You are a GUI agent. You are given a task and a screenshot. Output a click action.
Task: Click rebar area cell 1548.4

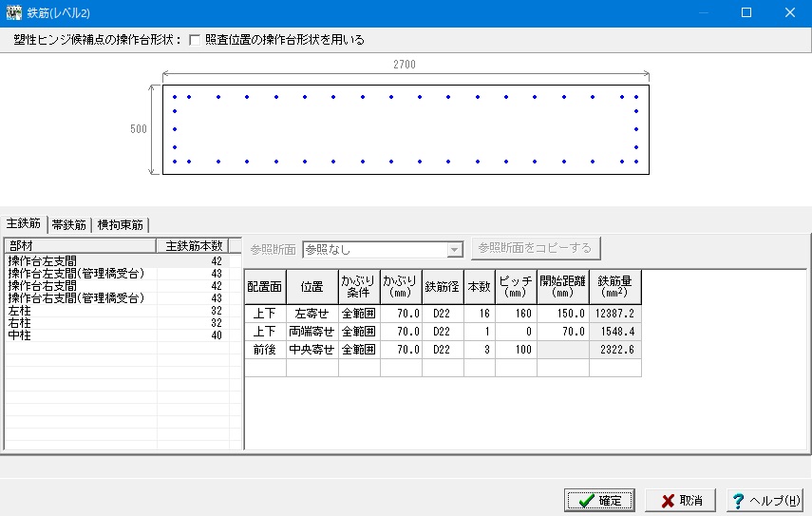[x=615, y=332]
